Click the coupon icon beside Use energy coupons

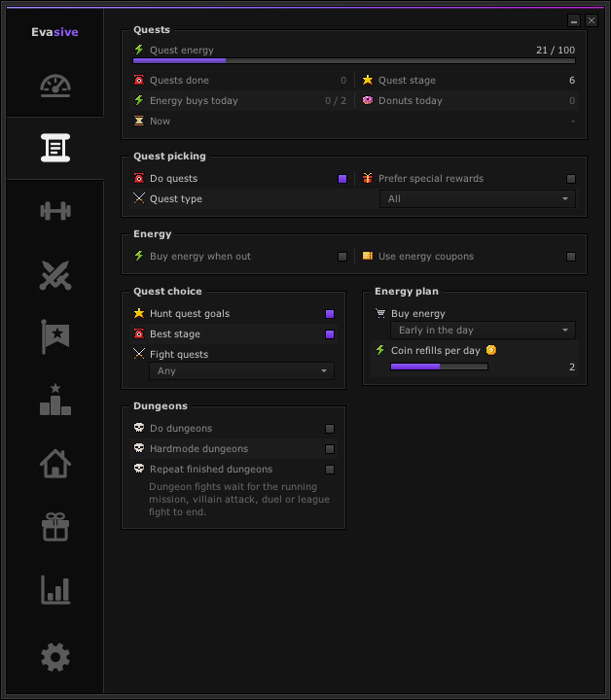368,256
